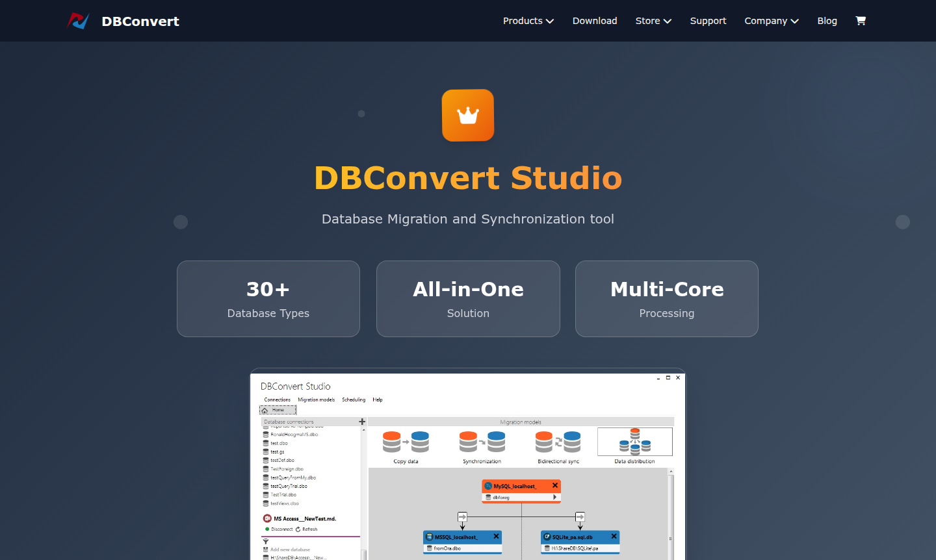Select the Data distribution icon
This screenshot has width=936, height=560.
(x=634, y=442)
